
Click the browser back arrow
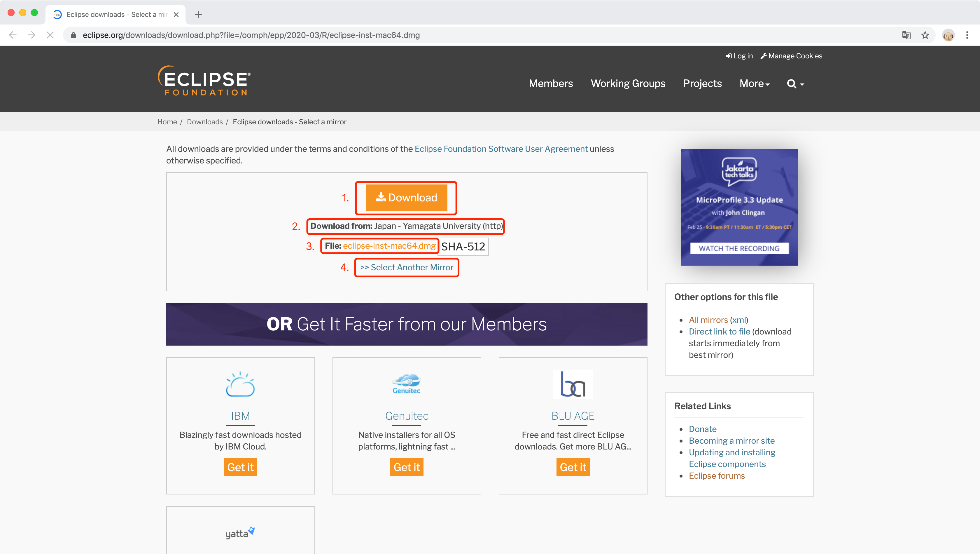(13, 35)
